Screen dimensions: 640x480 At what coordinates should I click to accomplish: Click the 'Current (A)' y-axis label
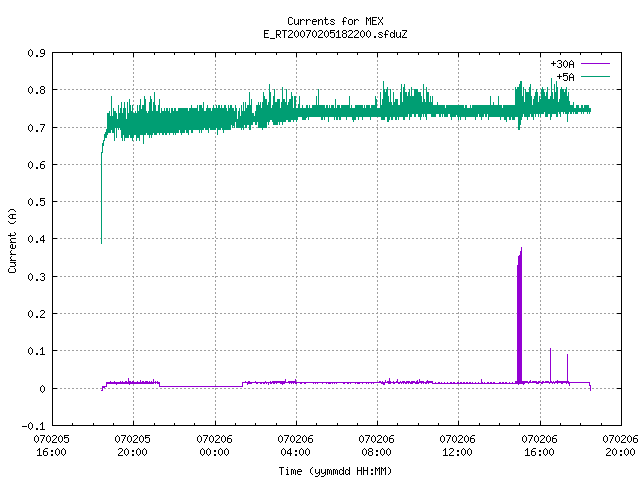(12, 241)
